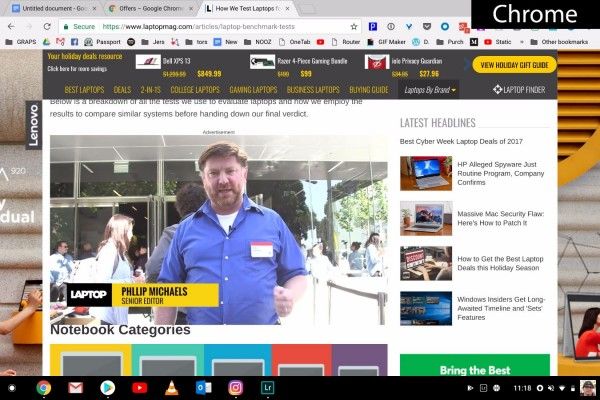
Task: Open the Best Laptops menu item
Action: [x=84, y=90]
